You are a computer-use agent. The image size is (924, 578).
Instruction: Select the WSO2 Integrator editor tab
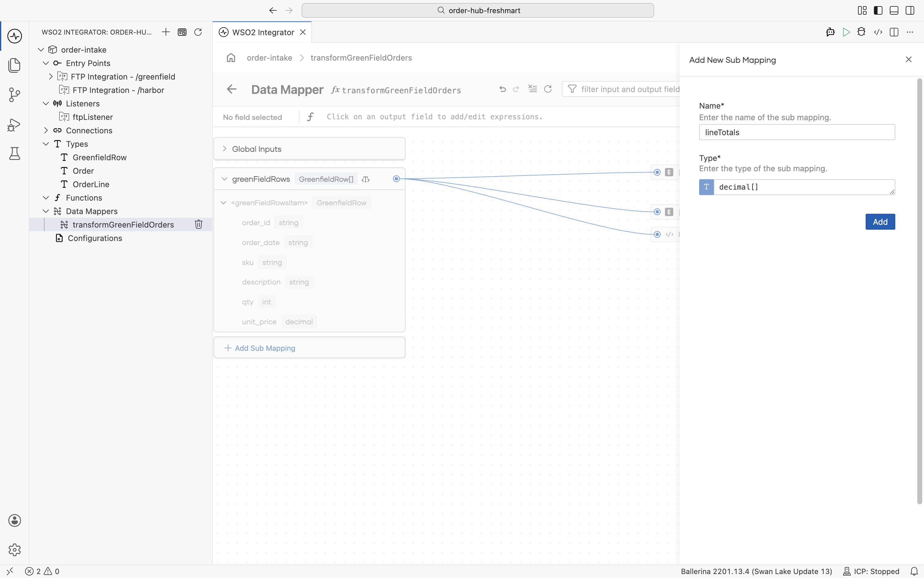[263, 32]
